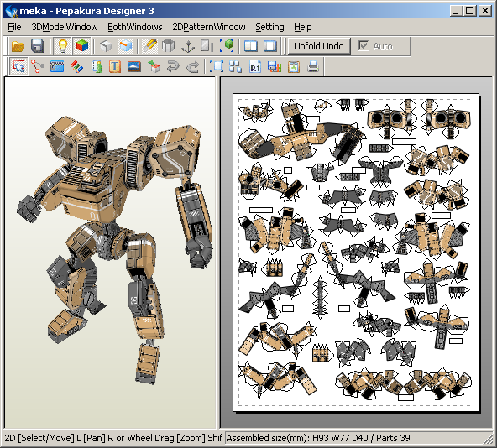Toggle the lightbulb lighting button

pos(62,46)
